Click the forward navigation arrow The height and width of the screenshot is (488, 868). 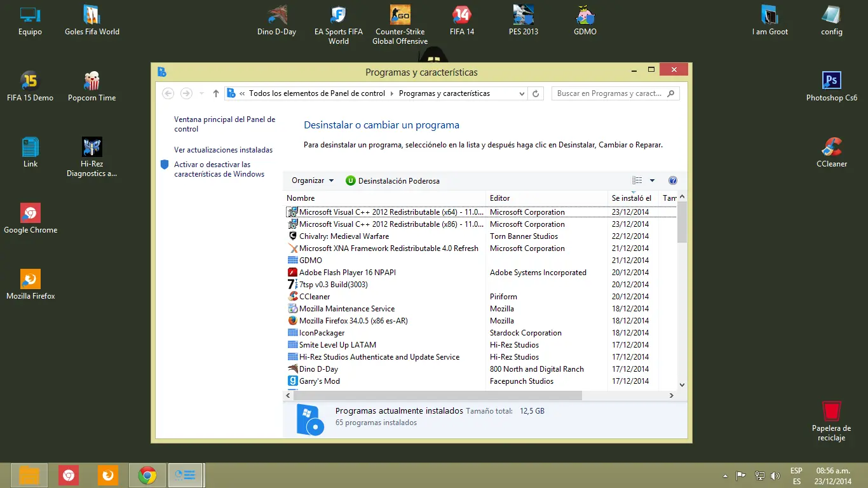186,93
